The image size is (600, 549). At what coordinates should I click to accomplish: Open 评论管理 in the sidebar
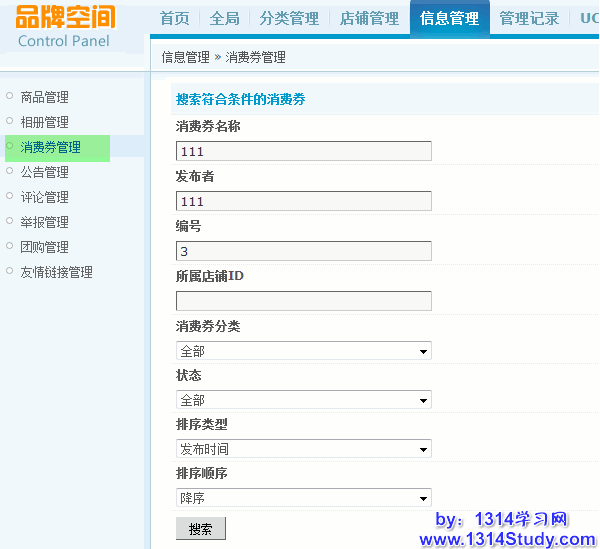[x=45, y=197]
